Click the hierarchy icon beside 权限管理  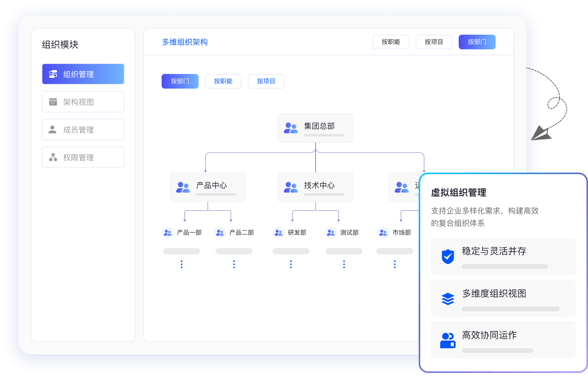[x=53, y=157]
